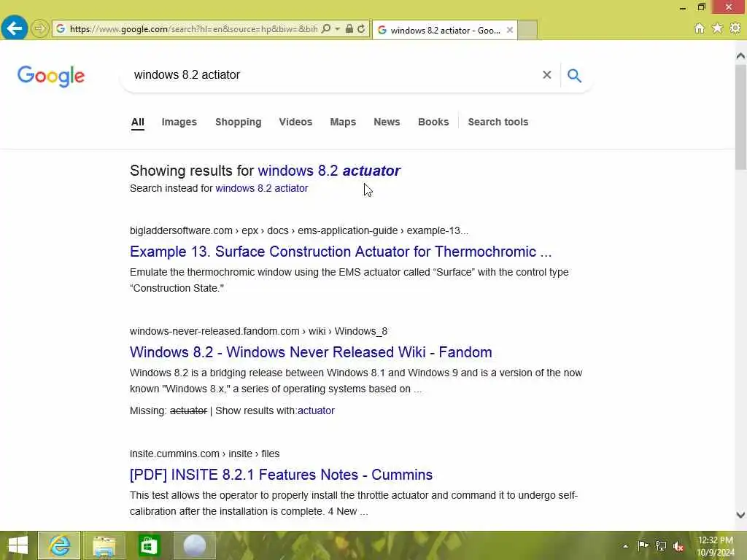Switch to the Images tab
The width and height of the screenshot is (747, 560).
pos(179,122)
